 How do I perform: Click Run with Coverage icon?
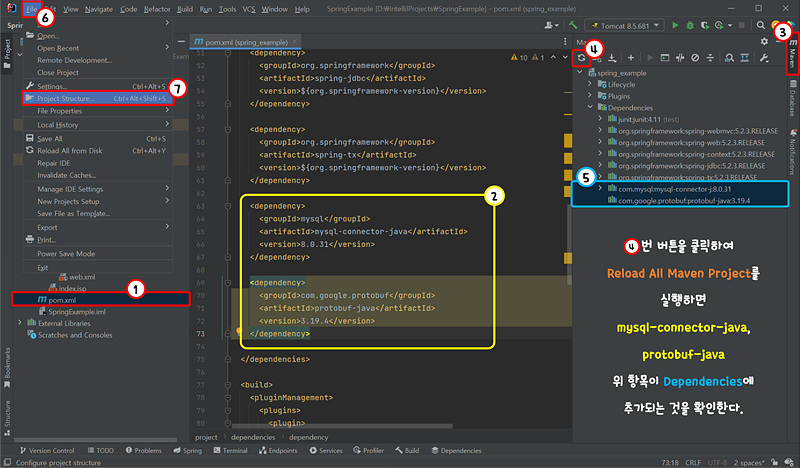click(705, 25)
